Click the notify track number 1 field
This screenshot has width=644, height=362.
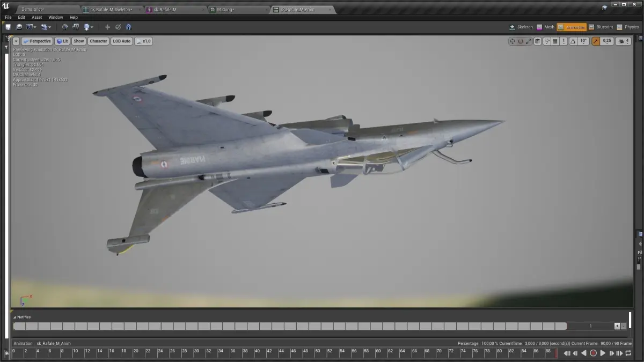590,326
